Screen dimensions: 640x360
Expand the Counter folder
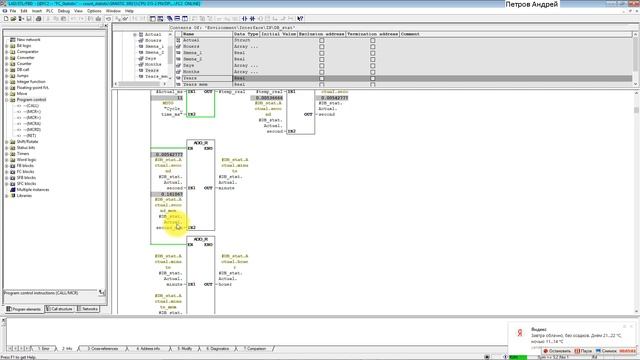pos(7,64)
